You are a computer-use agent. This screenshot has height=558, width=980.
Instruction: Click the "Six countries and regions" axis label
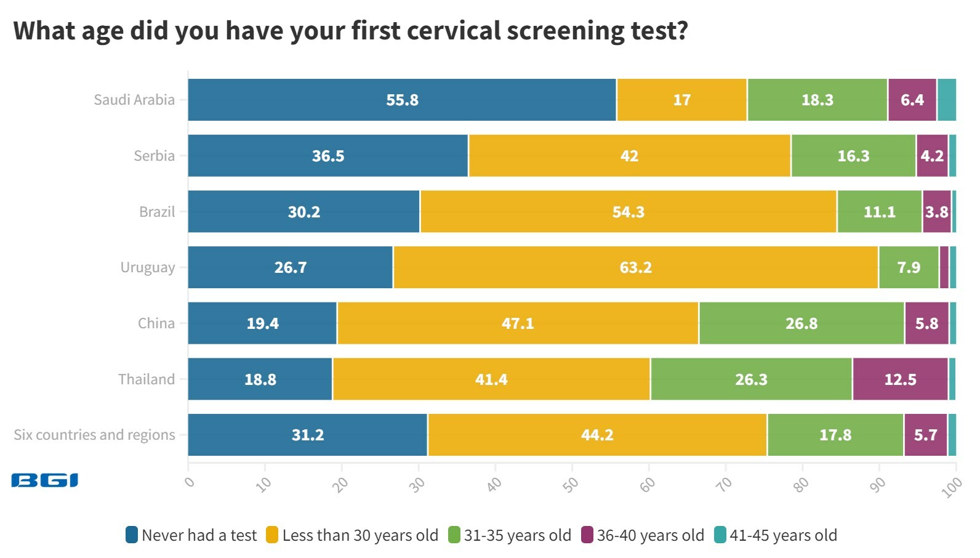coord(94,435)
